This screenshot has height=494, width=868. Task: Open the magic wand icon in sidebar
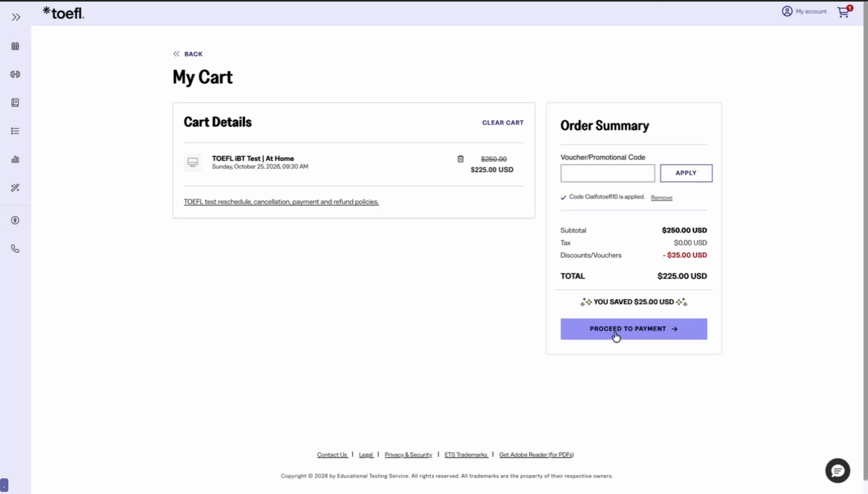(15, 187)
